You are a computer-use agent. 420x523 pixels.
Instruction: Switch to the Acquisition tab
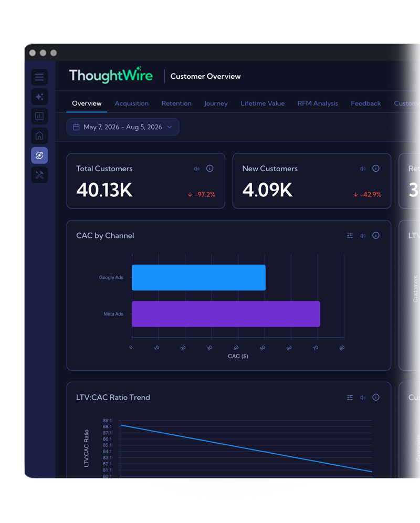pos(132,103)
